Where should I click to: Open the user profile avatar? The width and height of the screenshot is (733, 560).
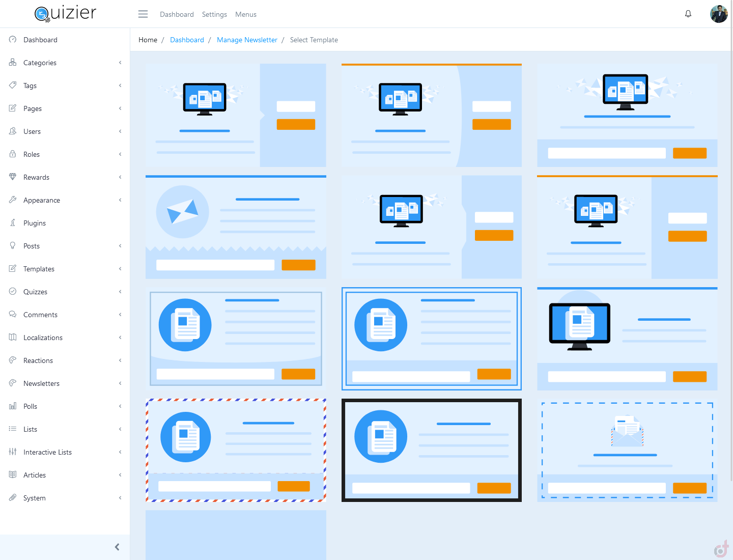click(719, 14)
